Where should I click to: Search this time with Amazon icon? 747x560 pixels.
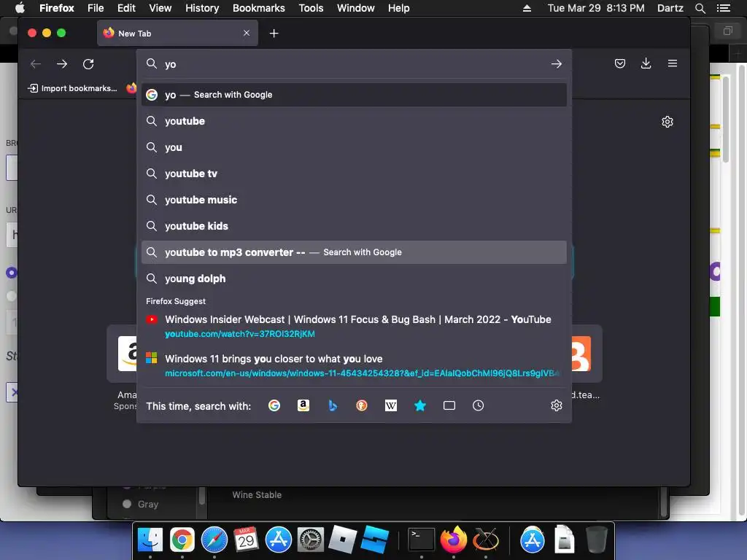coord(303,405)
